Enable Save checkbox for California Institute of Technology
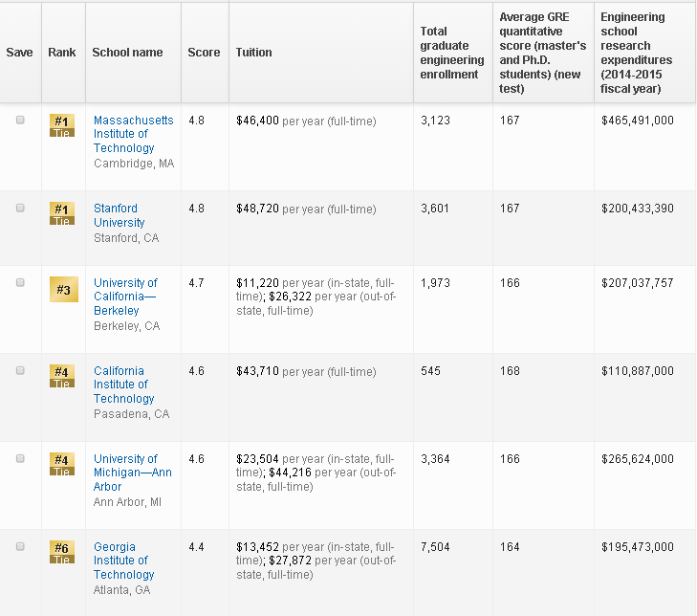The image size is (697, 616). pyautogui.click(x=20, y=371)
